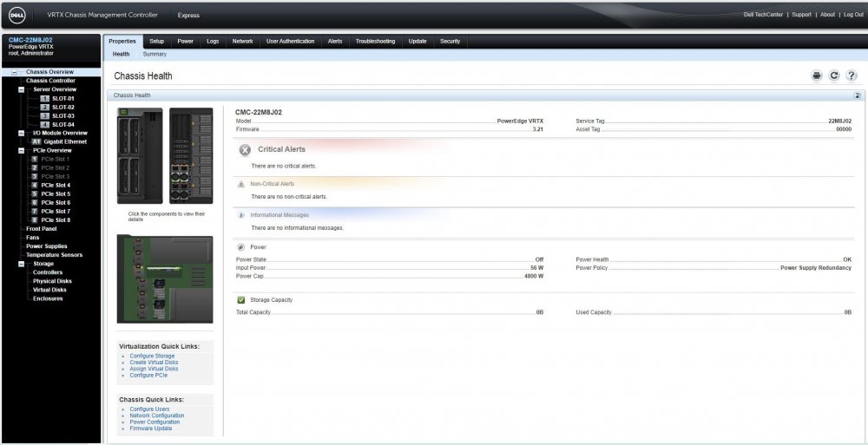The width and height of the screenshot is (868, 445).
Task: Select SLOT-02 number 2 badge icon
Action: (x=45, y=108)
